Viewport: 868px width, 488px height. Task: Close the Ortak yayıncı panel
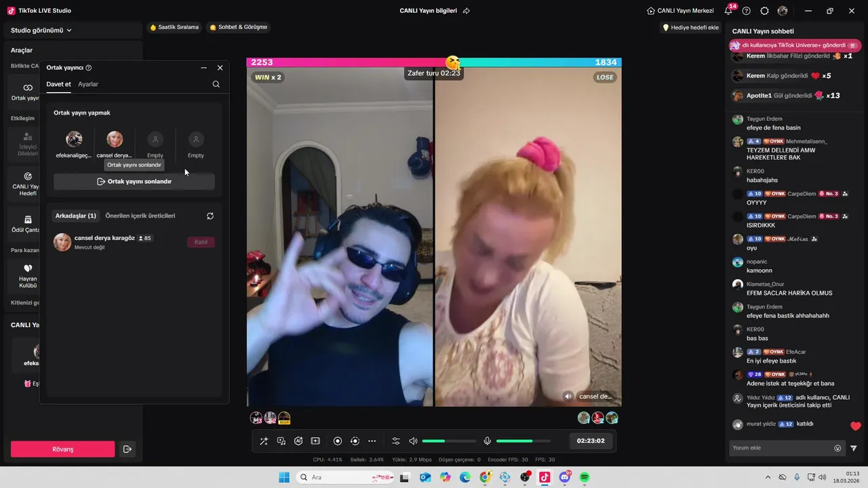(220, 68)
